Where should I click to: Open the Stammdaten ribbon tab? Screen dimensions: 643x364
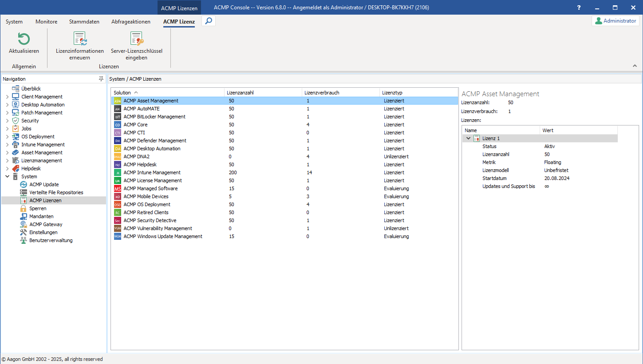pos(84,21)
